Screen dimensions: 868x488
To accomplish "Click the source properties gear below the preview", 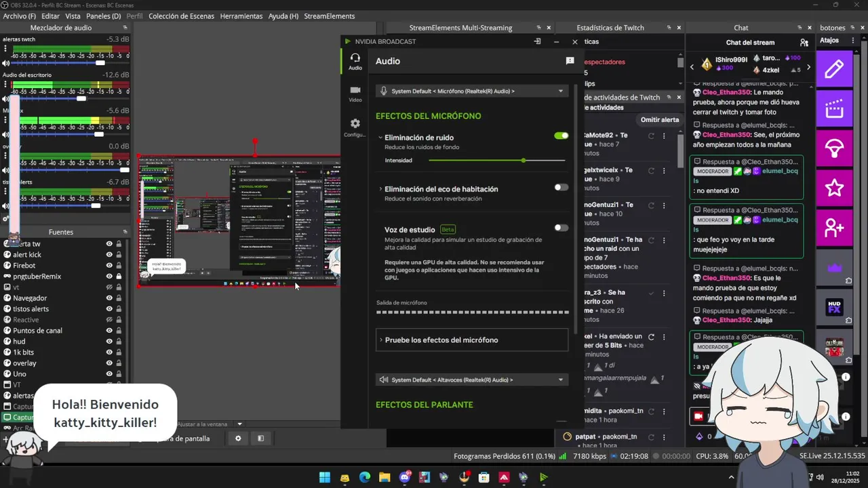I will tap(238, 439).
